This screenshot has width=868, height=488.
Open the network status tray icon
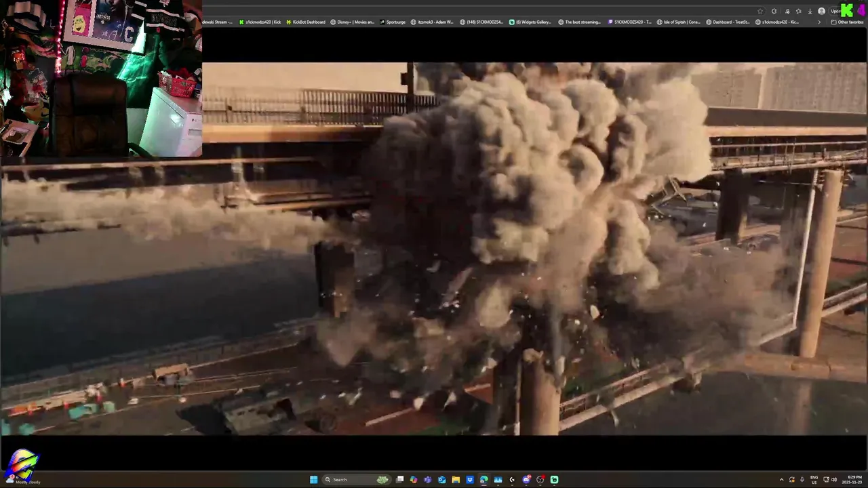pyautogui.click(x=826, y=479)
